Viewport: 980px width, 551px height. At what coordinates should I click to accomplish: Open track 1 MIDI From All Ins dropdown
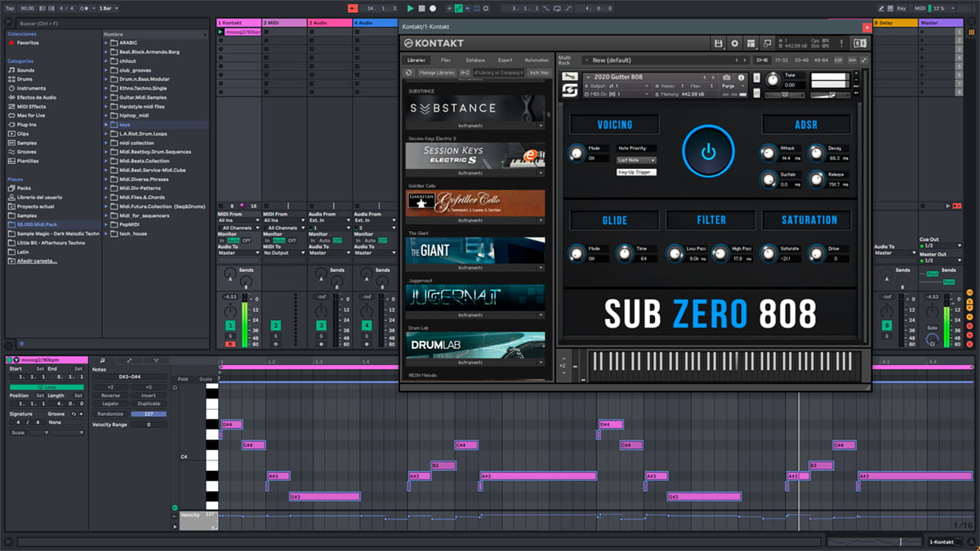tap(238, 220)
